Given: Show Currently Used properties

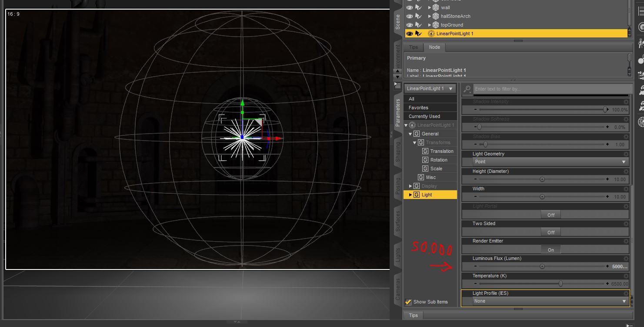Looking at the screenshot, I should point(430,116).
